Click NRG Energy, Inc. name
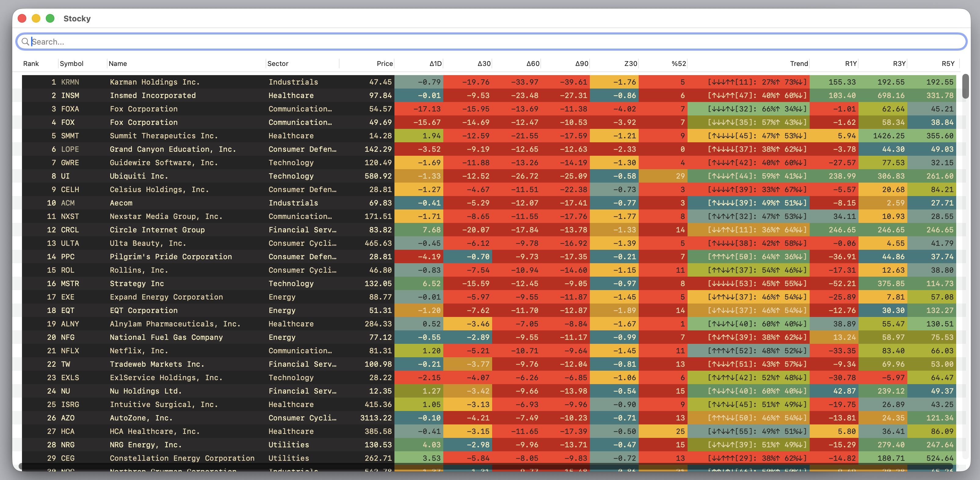This screenshot has width=980, height=480. (146, 445)
